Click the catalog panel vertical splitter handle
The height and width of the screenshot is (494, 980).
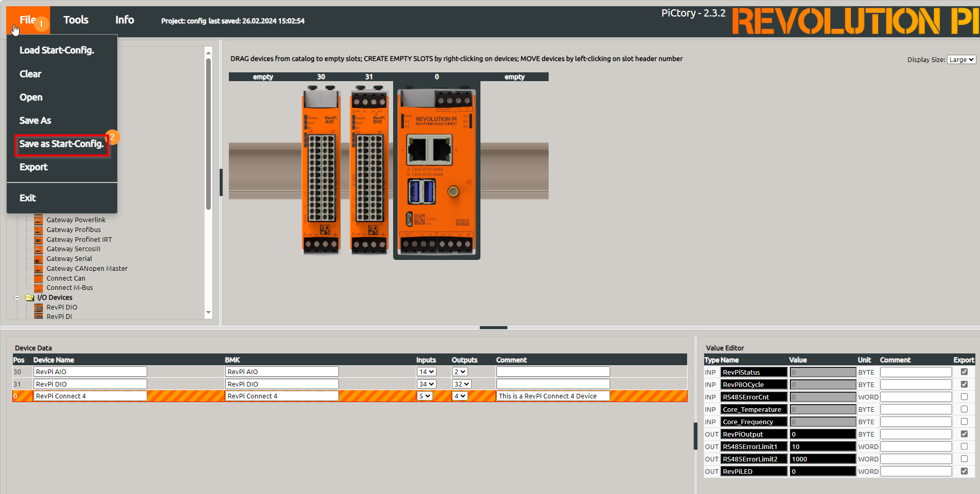pyautogui.click(x=221, y=182)
